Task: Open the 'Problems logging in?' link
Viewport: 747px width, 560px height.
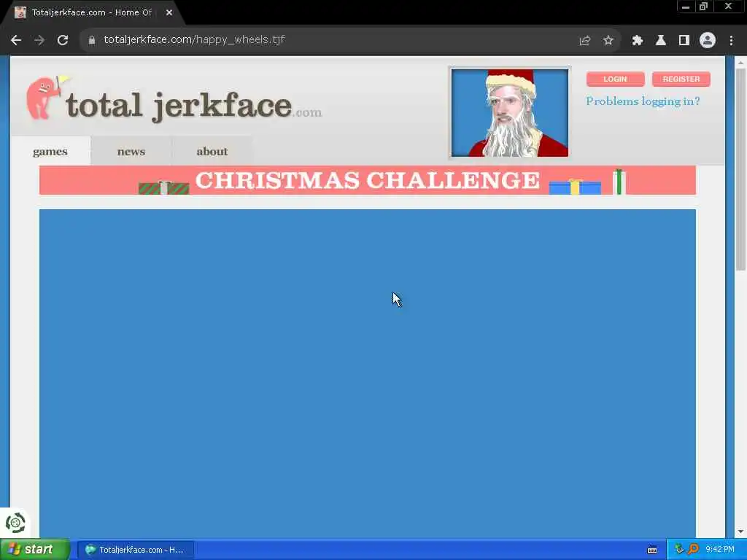Action: coord(643,101)
